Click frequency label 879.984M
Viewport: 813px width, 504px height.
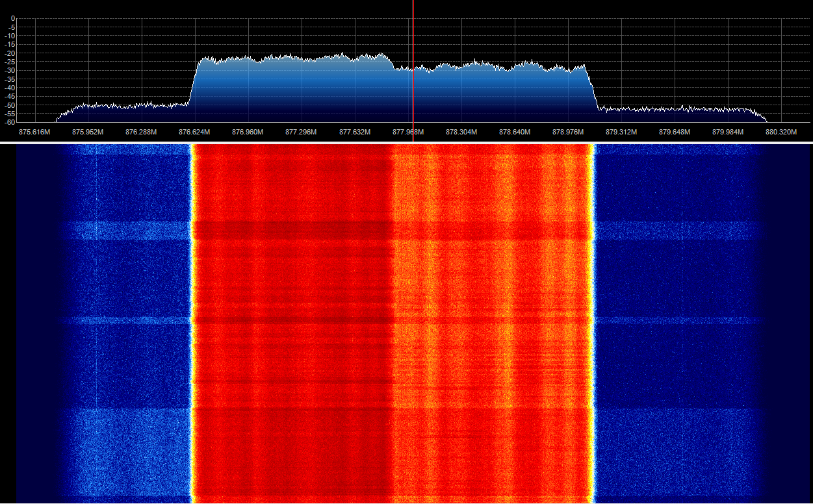click(x=728, y=132)
